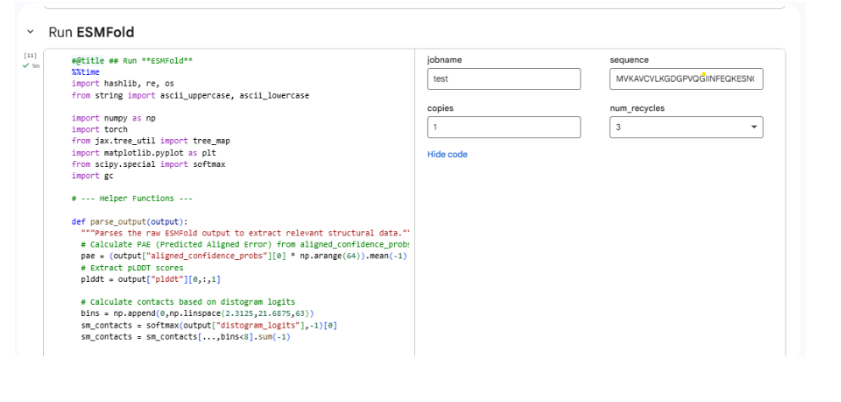Click the num_recycles label
The height and width of the screenshot is (402, 841).
(x=637, y=108)
